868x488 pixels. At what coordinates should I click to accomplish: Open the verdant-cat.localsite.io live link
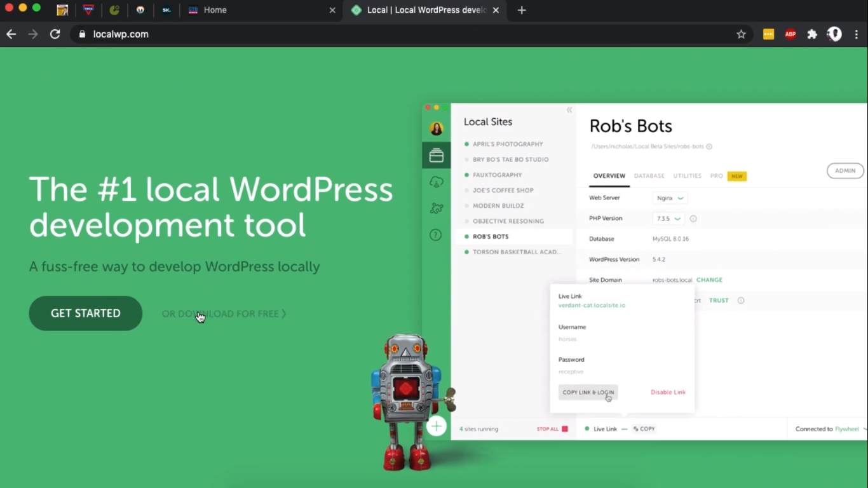pos(592,306)
